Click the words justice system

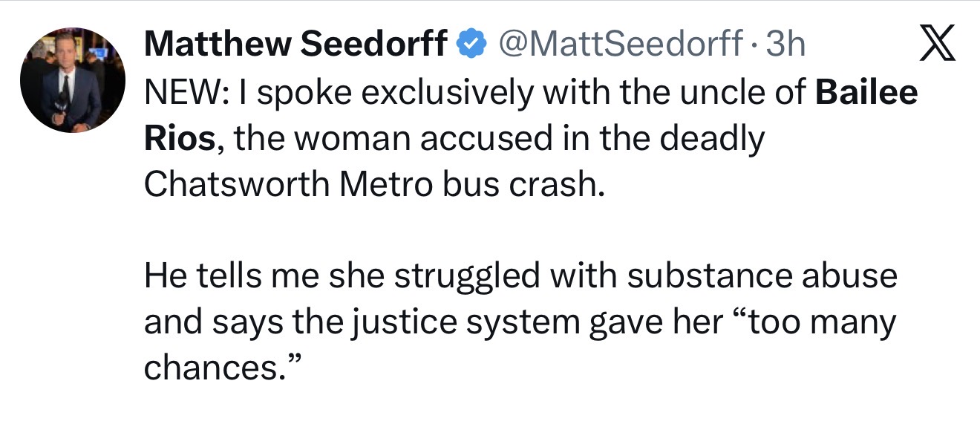(444, 323)
